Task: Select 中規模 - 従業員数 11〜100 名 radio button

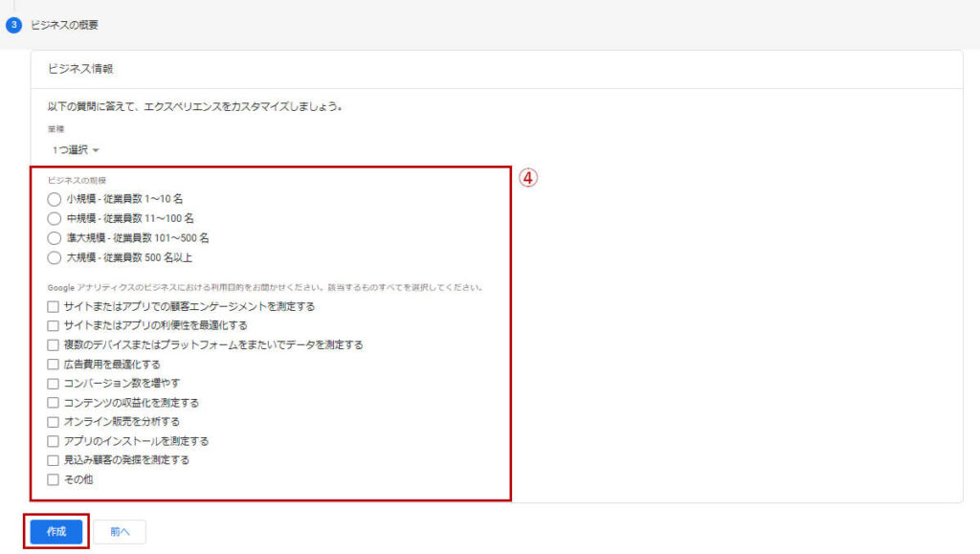Action: click(x=55, y=218)
